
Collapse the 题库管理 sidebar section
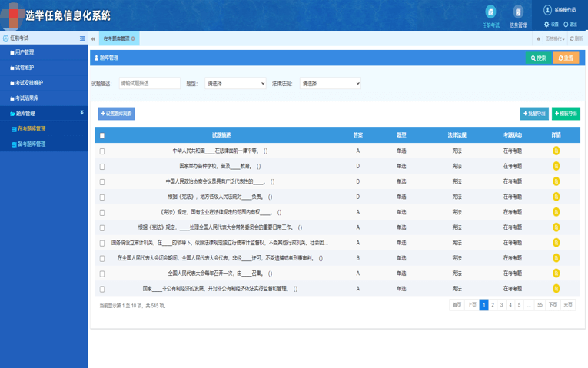click(44, 113)
